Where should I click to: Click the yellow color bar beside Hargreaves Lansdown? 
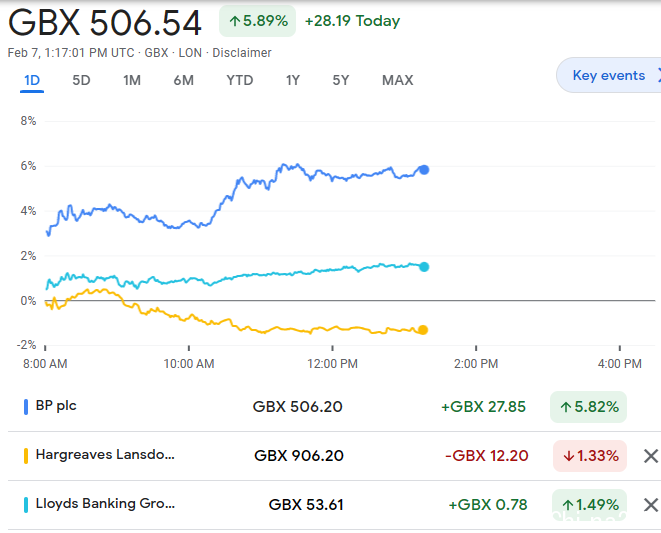26,456
